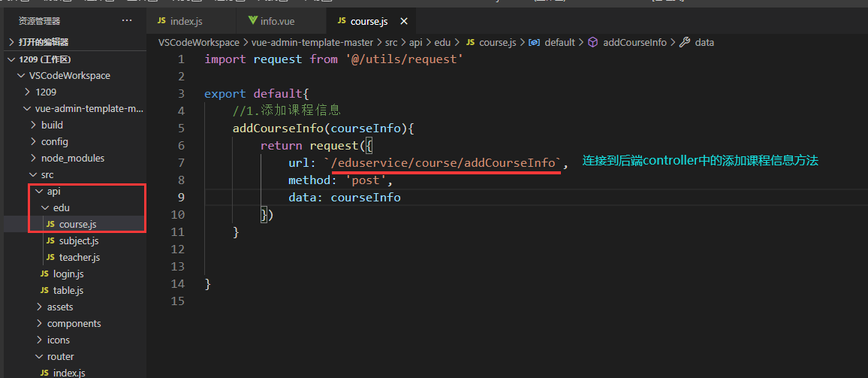
Task: Click the addCourseInfo breadcrumb
Action: pos(634,42)
